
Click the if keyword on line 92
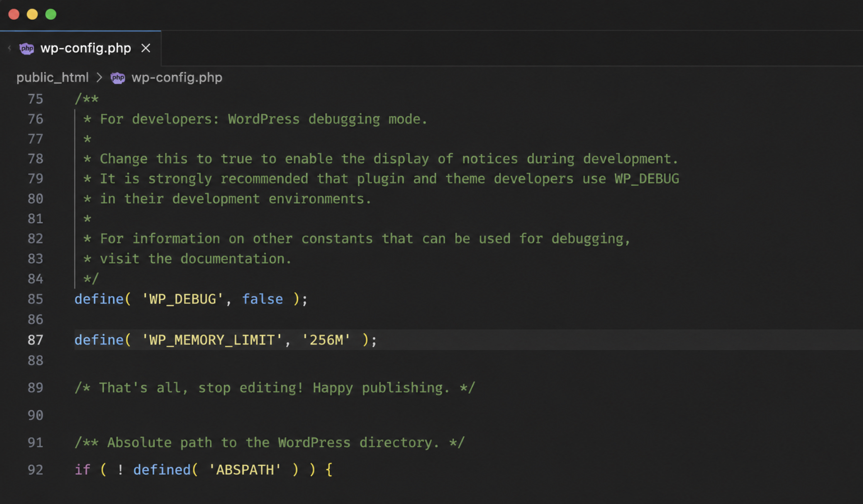click(82, 470)
